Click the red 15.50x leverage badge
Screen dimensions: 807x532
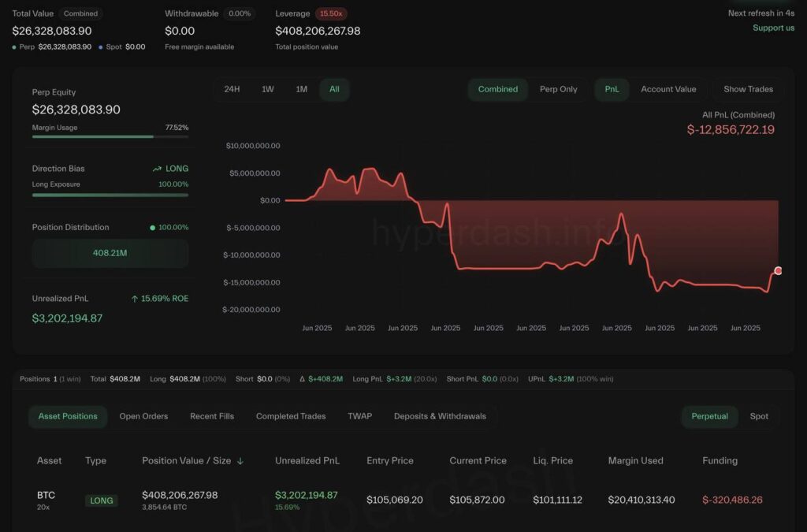pos(331,13)
